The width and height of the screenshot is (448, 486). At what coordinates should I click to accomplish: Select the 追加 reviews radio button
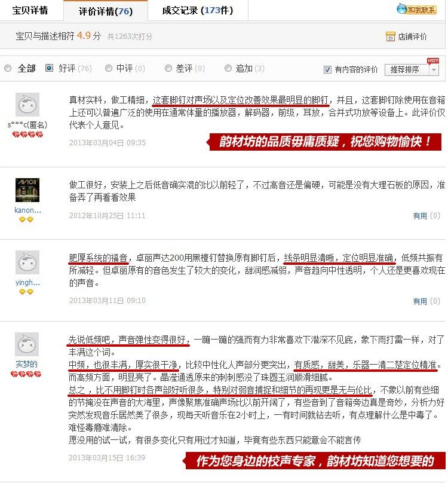click(228, 68)
